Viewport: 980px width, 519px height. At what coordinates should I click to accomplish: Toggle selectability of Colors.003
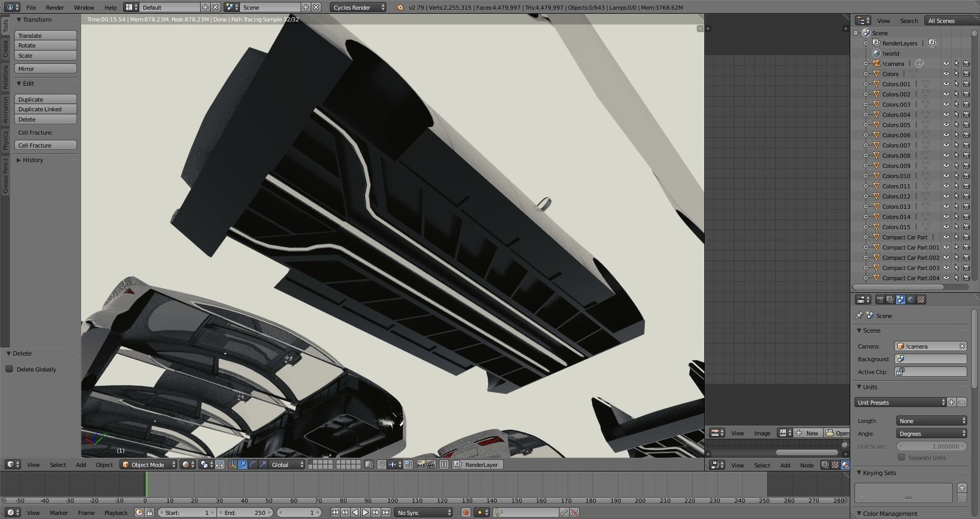[957, 104]
